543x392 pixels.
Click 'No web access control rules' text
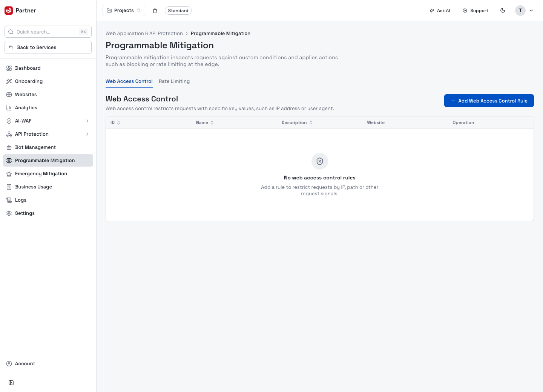[x=320, y=178]
